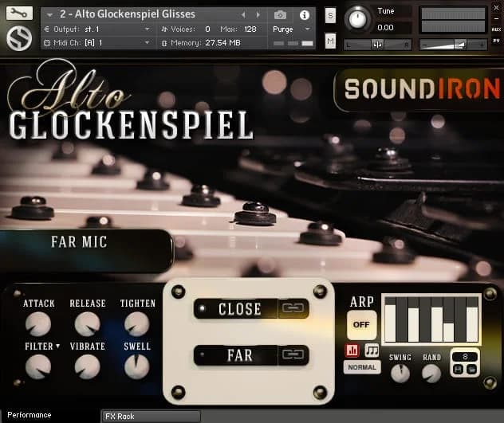Turn the Attack knob
Screen dimensions: 504x423
point(38,323)
